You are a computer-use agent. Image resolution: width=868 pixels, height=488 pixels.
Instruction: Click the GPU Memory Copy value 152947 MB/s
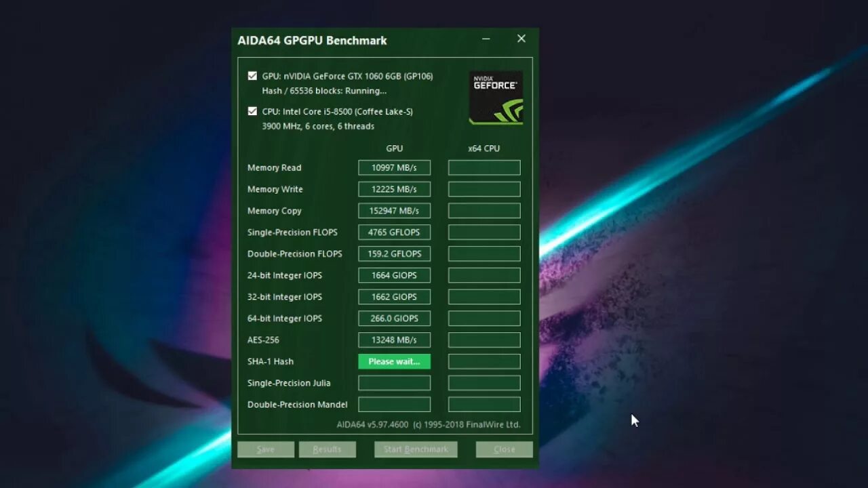coord(394,211)
